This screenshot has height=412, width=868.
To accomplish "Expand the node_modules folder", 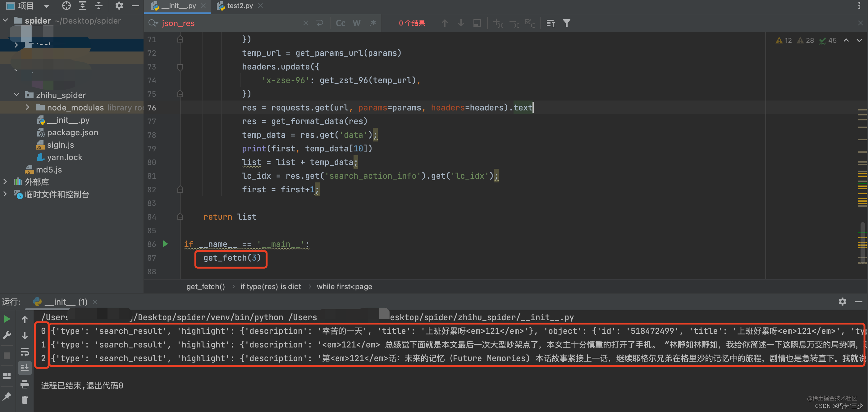I will [x=27, y=107].
